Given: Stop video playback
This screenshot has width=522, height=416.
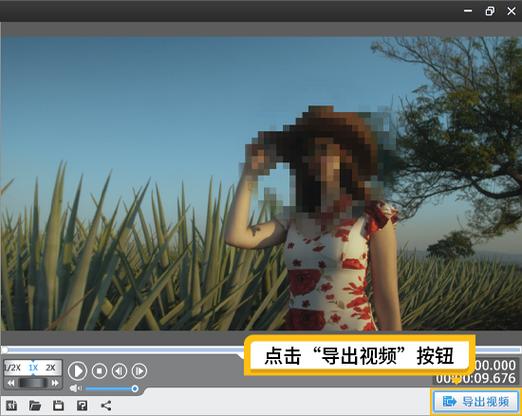Looking at the screenshot, I should pos(99,371).
